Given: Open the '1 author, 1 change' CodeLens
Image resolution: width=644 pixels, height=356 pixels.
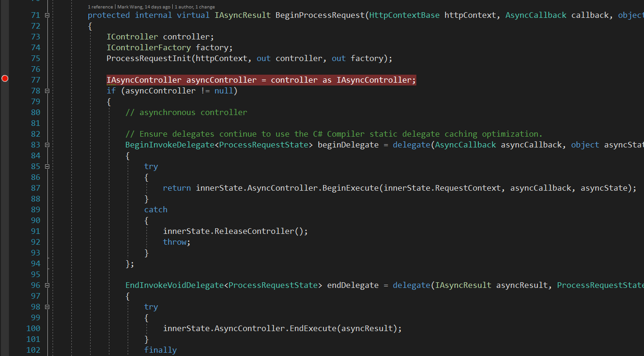Looking at the screenshot, I should pos(195,7).
